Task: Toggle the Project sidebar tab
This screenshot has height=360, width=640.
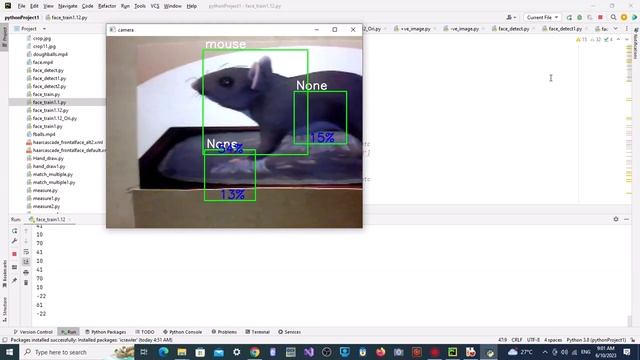Action: (x=4, y=36)
